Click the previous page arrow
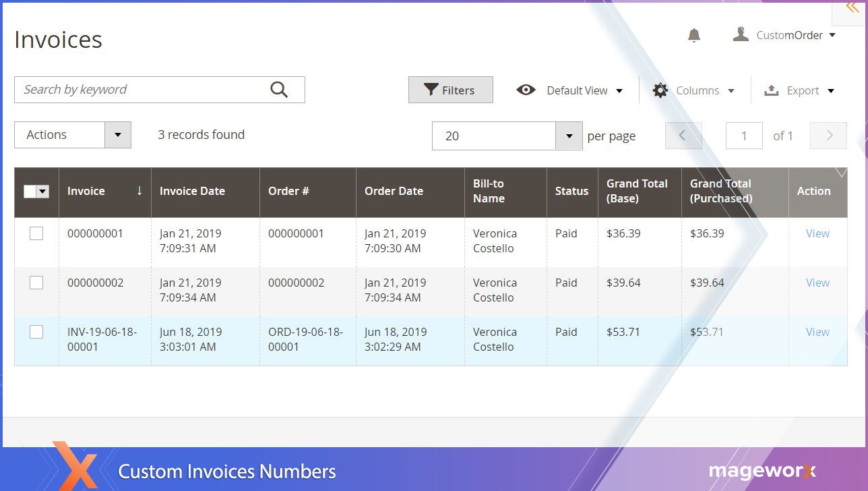 pyautogui.click(x=683, y=136)
